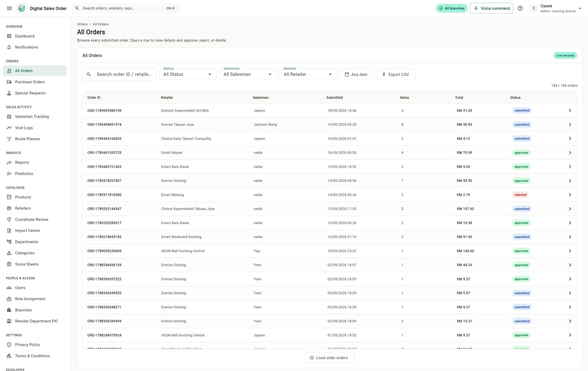Go to Notifications page

35,47
